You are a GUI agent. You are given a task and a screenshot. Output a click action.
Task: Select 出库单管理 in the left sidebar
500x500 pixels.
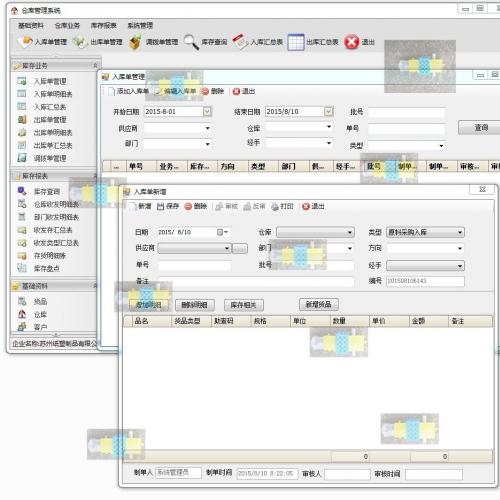[x=50, y=120]
